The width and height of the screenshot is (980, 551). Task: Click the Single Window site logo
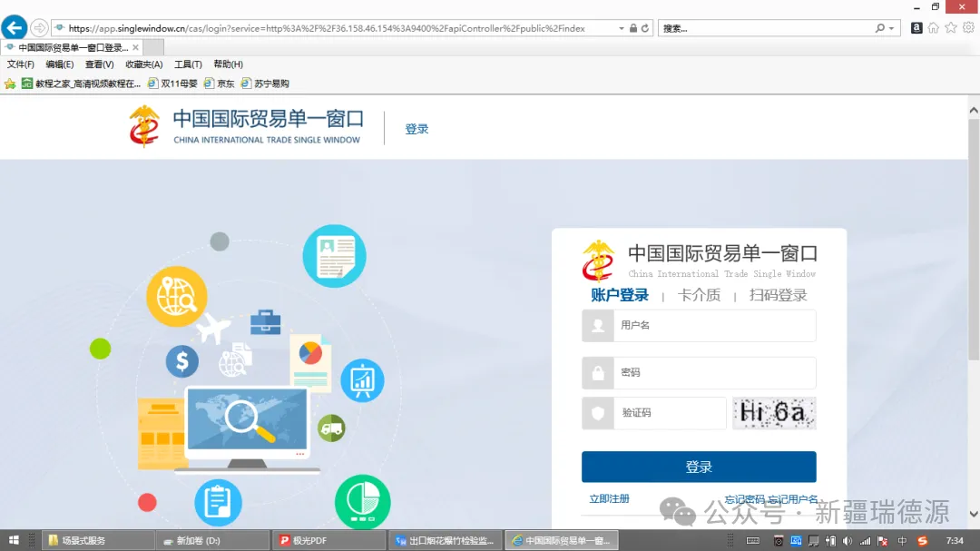point(246,127)
